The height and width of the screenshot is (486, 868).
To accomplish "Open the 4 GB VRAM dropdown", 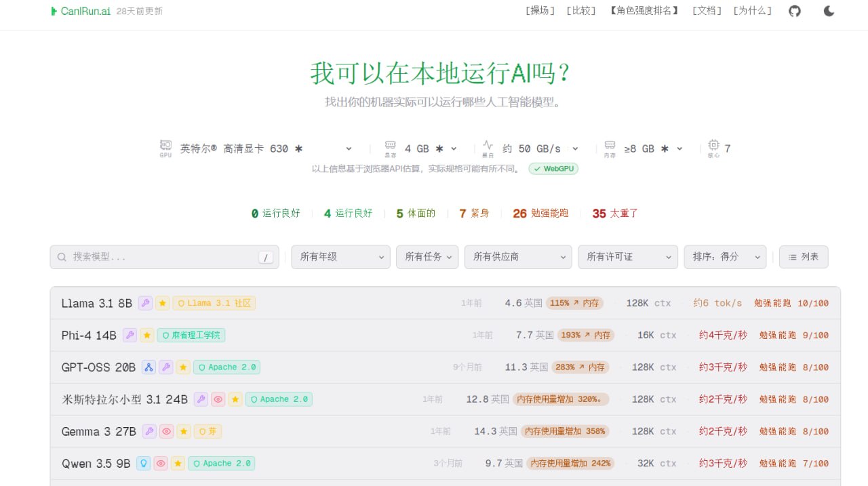I will click(x=431, y=148).
